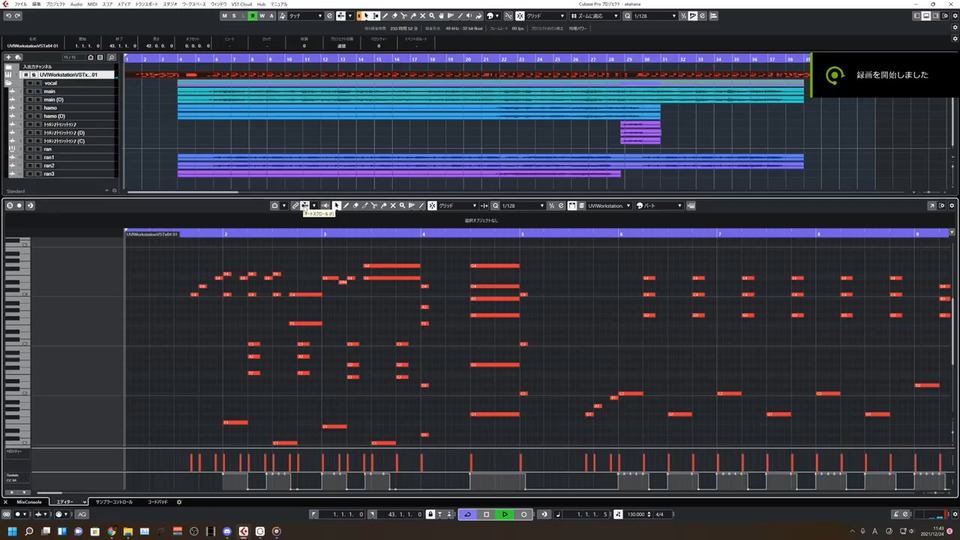This screenshot has height=540, width=960.
Task: Select the Erase tool in the top toolbar
Action: tap(395, 16)
